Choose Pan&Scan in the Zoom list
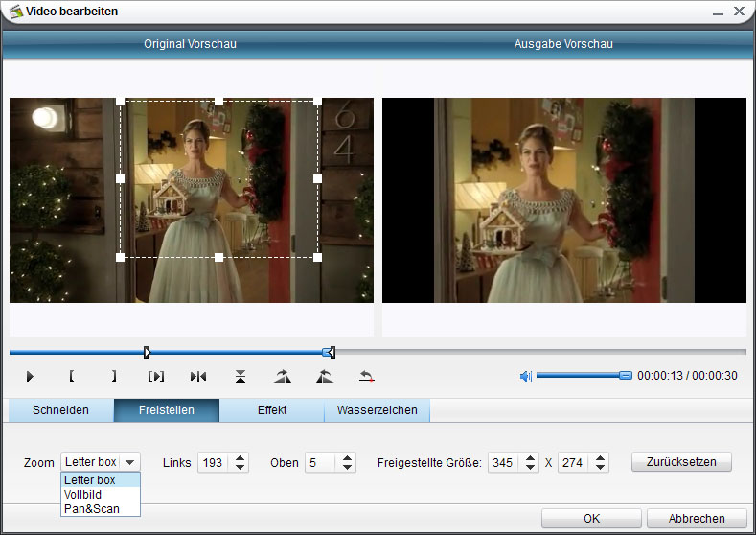The width and height of the screenshot is (756, 535). [92, 508]
